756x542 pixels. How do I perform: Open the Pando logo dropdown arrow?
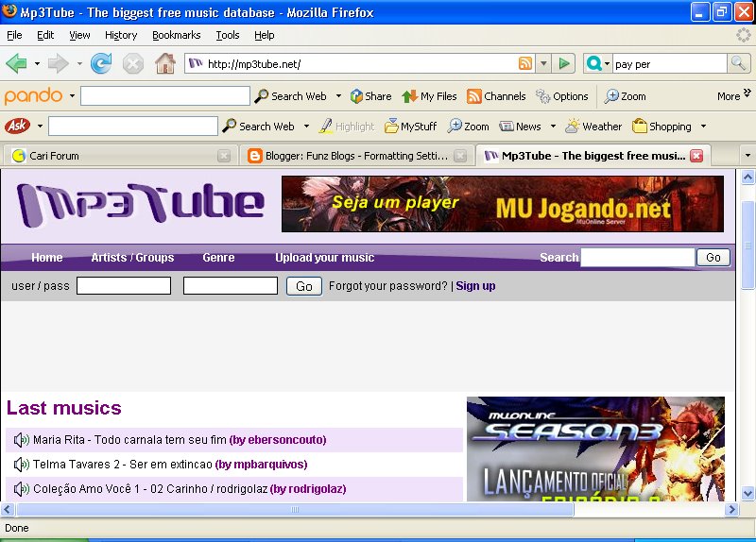coord(72,96)
